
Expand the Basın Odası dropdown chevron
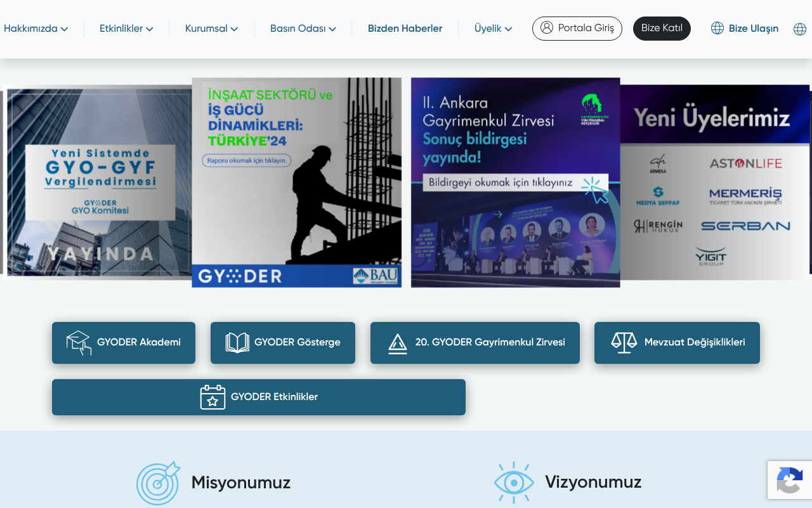(x=332, y=29)
